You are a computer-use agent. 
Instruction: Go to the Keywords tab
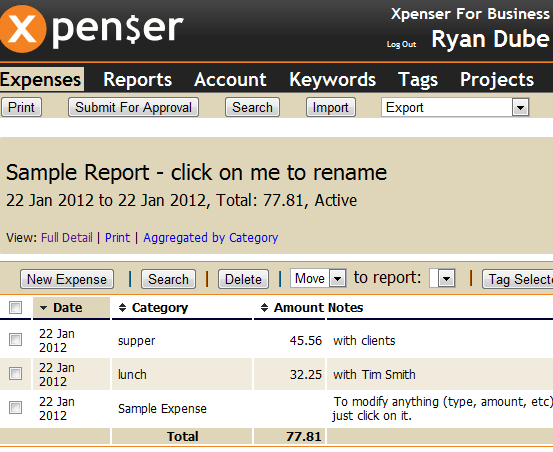tap(332, 79)
